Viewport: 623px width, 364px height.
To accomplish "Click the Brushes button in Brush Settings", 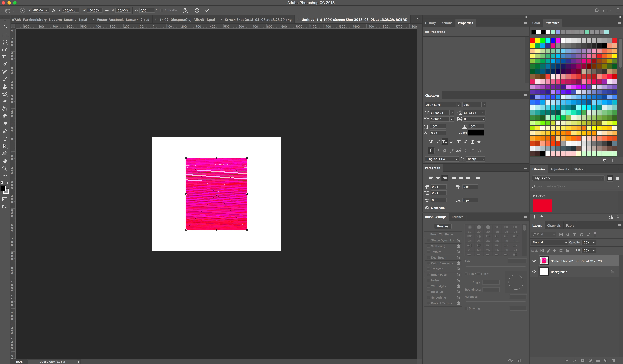I will (x=443, y=226).
